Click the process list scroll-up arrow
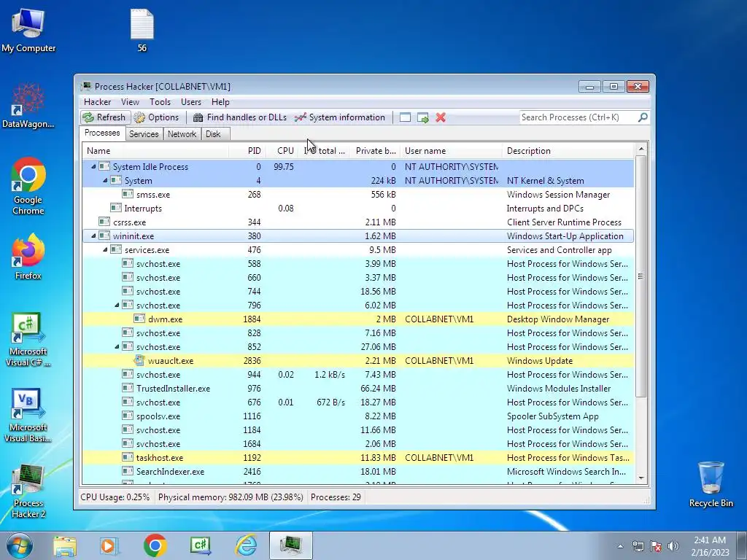 [641, 149]
